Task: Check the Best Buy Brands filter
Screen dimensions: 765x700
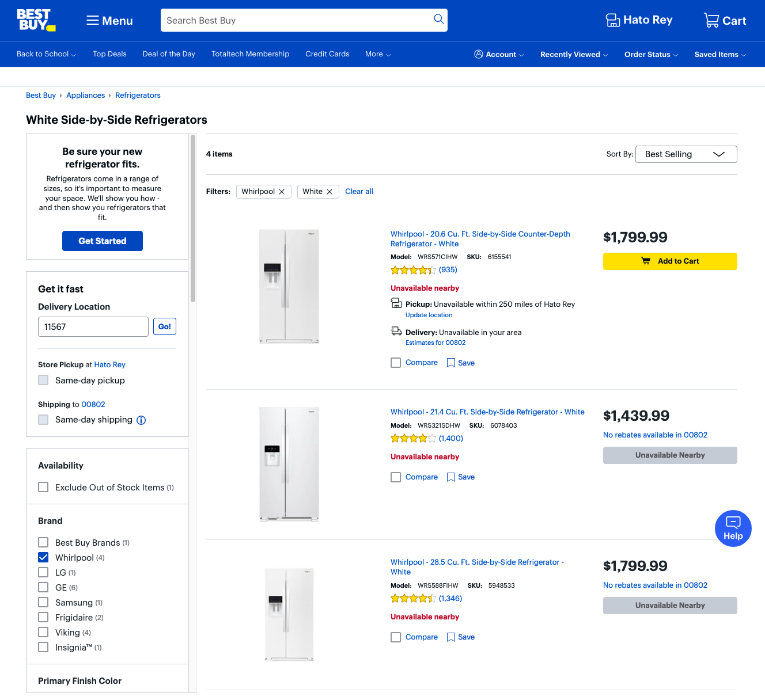Action: (43, 542)
